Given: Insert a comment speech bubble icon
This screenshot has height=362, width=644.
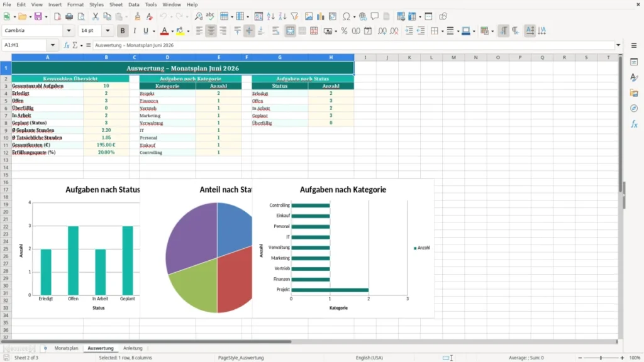Looking at the screenshot, I should [375, 16].
